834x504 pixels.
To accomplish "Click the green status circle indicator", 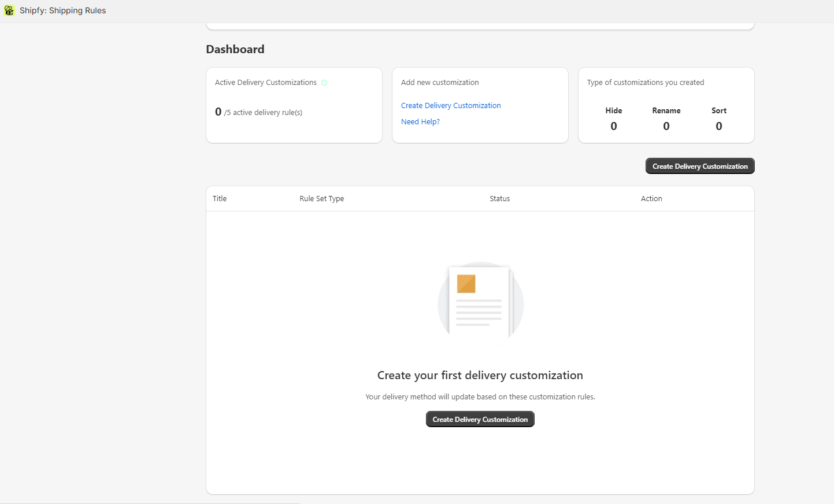I will tap(324, 83).
